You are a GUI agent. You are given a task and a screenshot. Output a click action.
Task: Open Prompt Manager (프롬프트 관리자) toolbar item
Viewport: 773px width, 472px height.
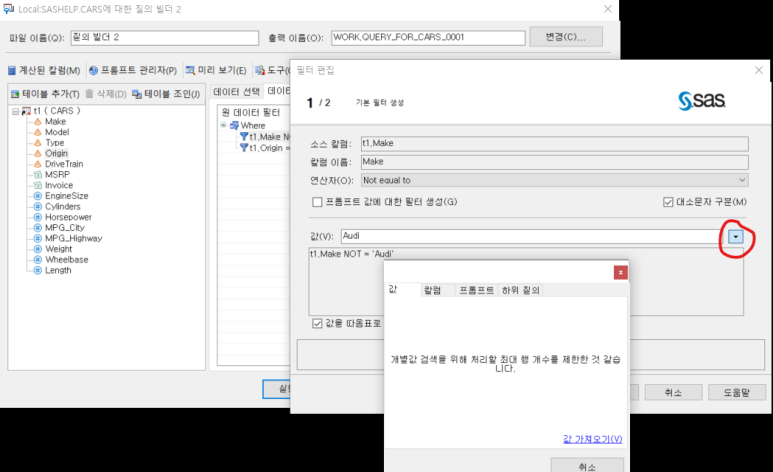133,71
